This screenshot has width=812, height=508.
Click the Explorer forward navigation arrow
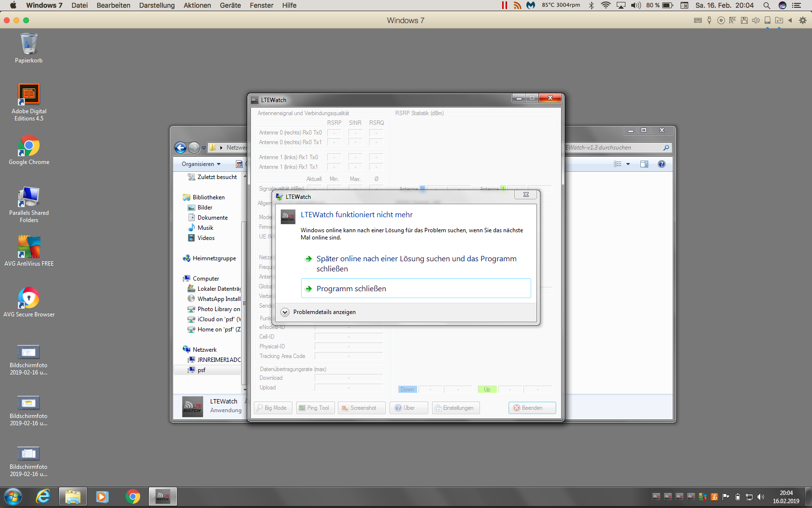tap(194, 148)
